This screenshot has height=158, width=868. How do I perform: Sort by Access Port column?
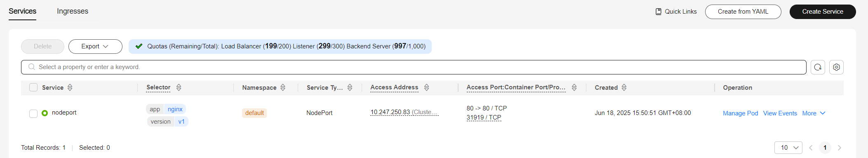click(x=574, y=88)
